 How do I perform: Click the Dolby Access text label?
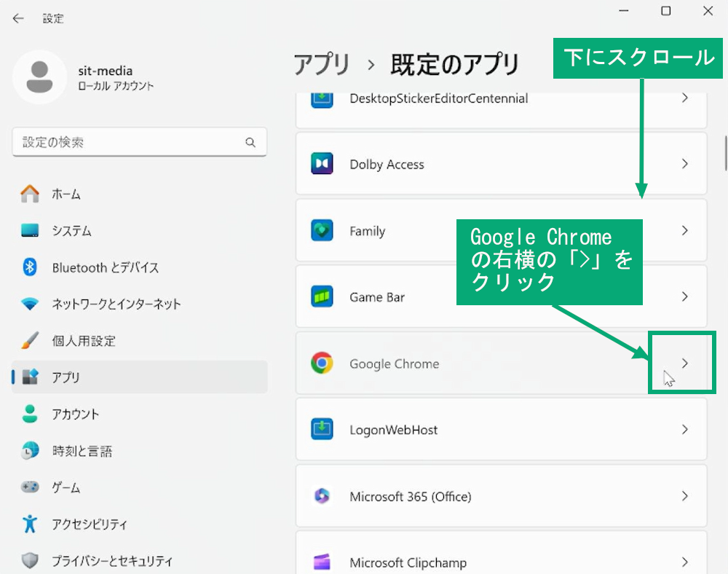[x=387, y=165]
